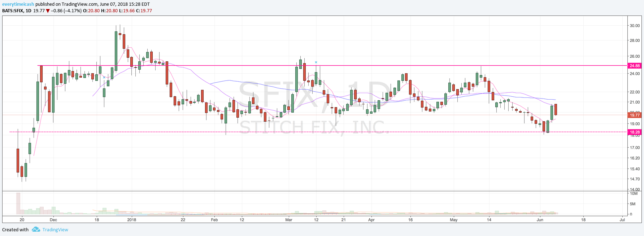Click the Apr date axis label

click(371, 220)
